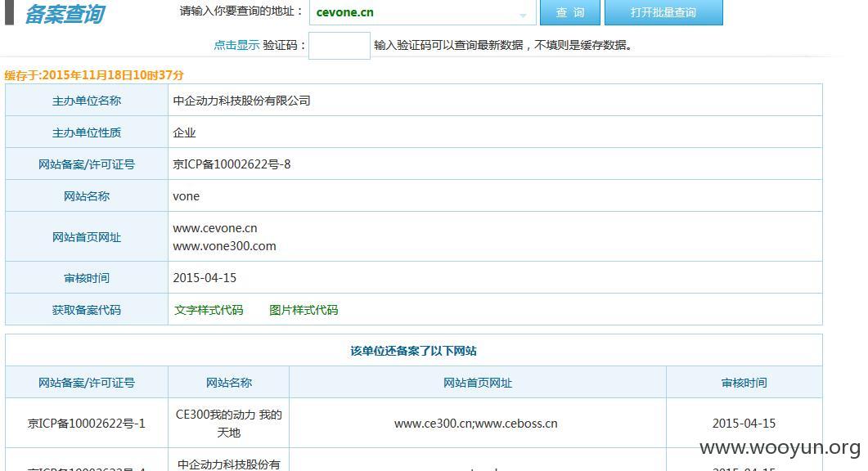The image size is (868, 471).
Task: Click license 京ICP备10002622号-1 in the list
Action: pyautogui.click(x=87, y=424)
